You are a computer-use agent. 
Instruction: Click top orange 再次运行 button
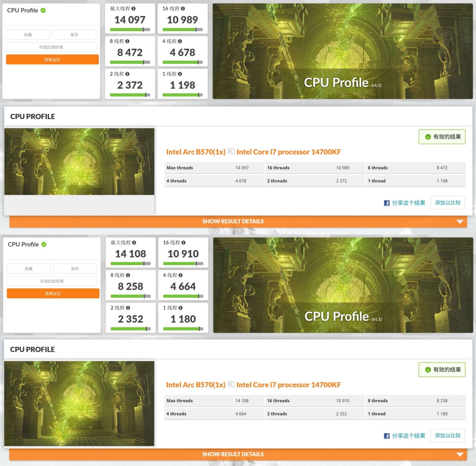point(52,60)
